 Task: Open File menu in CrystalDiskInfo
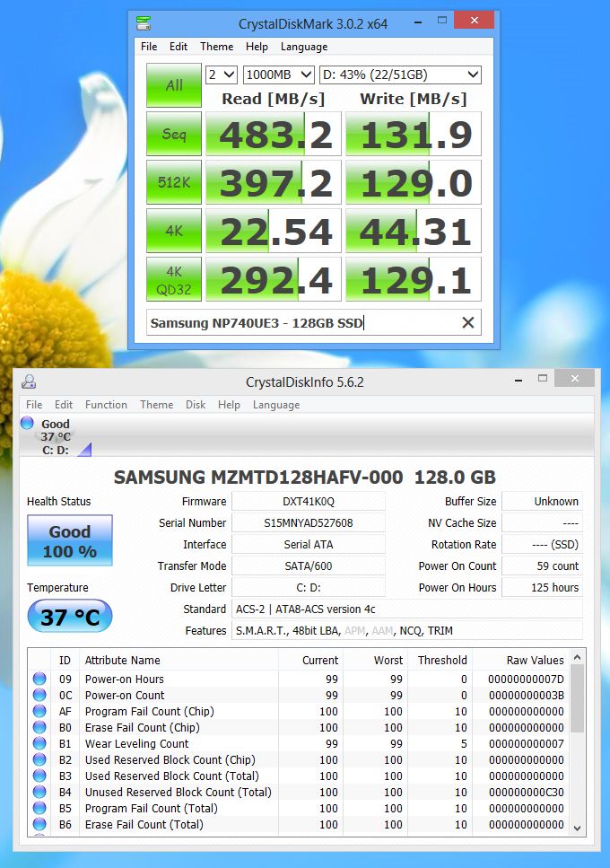34,405
